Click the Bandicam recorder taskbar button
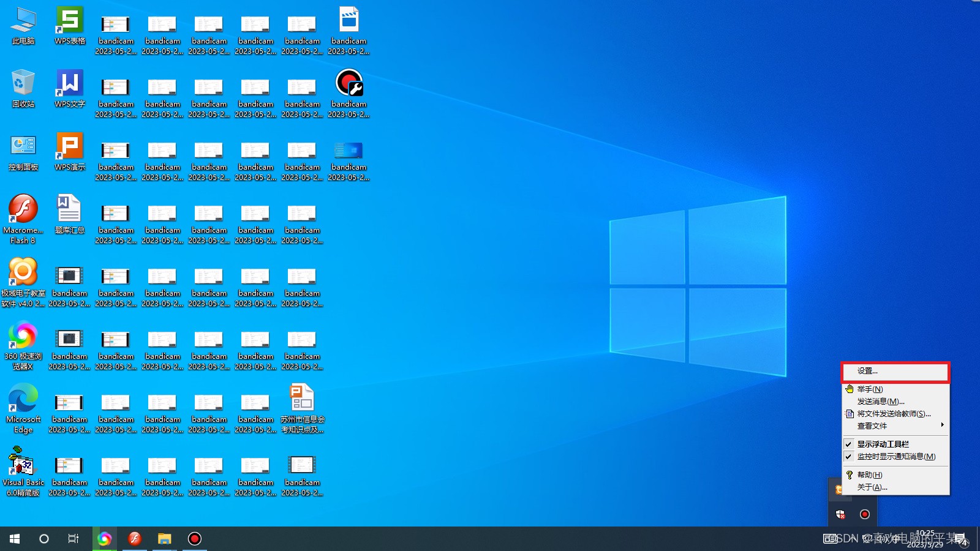Viewport: 980px width, 551px height. 194,539
